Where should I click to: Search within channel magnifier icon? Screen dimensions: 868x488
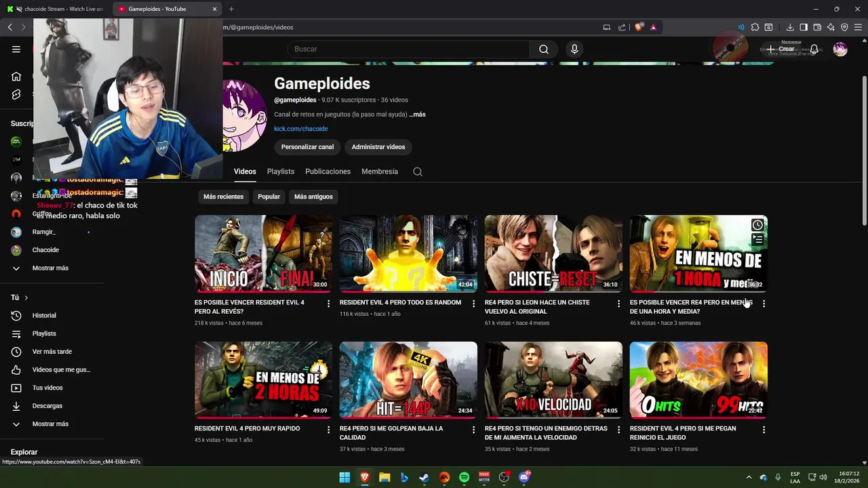coord(418,171)
